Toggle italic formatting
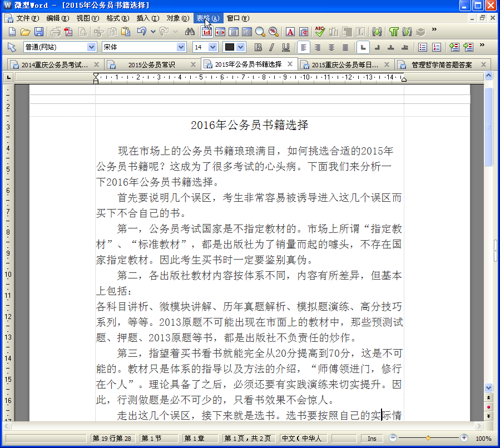Image resolution: width=500 pixels, height=448 pixels. pyautogui.click(x=271, y=47)
